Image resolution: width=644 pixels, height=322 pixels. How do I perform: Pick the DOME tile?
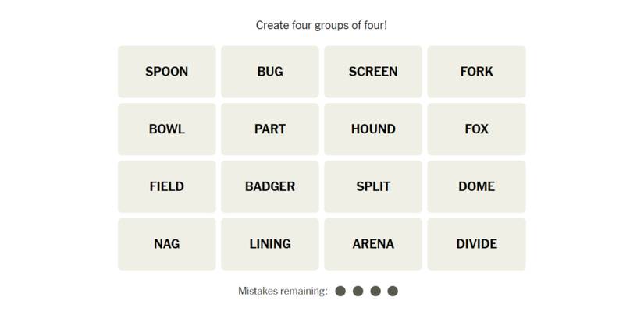pyautogui.click(x=476, y=186)
